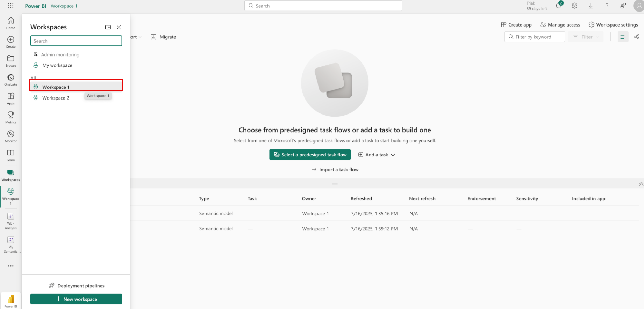
Task: Open pinned Workspace 1 nav item
Action: pyautogui.click(x=11, y=197)
